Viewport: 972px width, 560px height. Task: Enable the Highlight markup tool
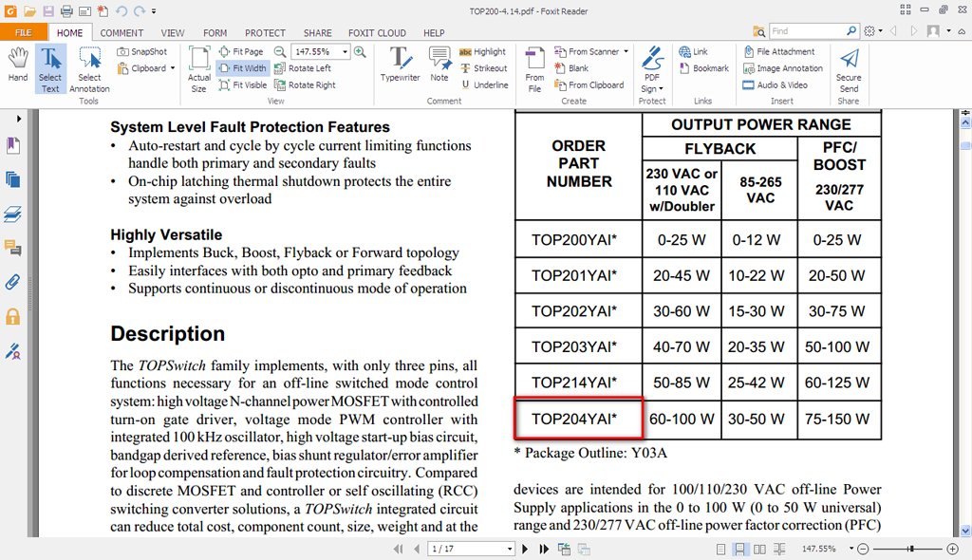tap(483, 51)
